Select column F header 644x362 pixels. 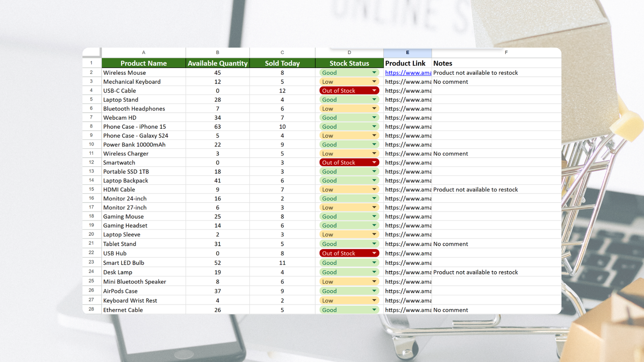click(506, 53)
